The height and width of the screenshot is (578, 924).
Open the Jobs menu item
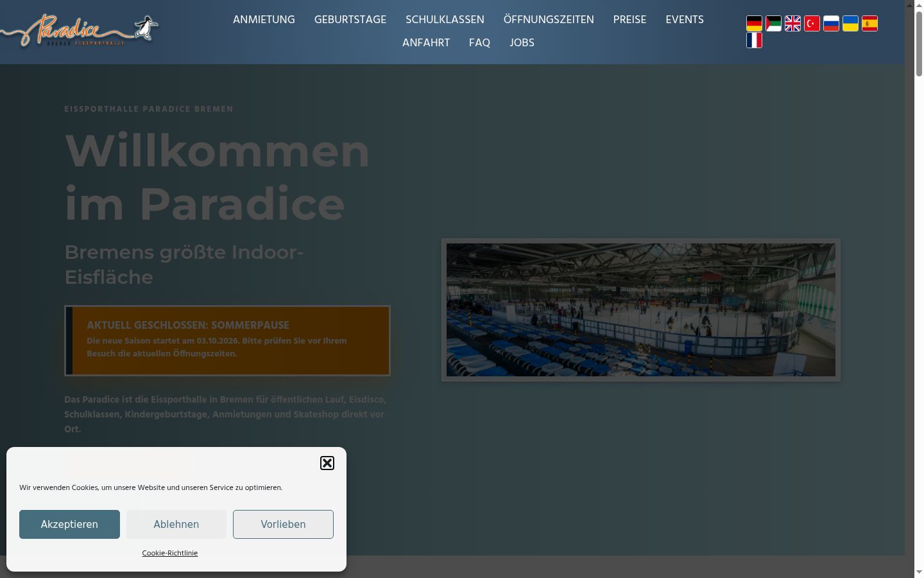[522, 43]
